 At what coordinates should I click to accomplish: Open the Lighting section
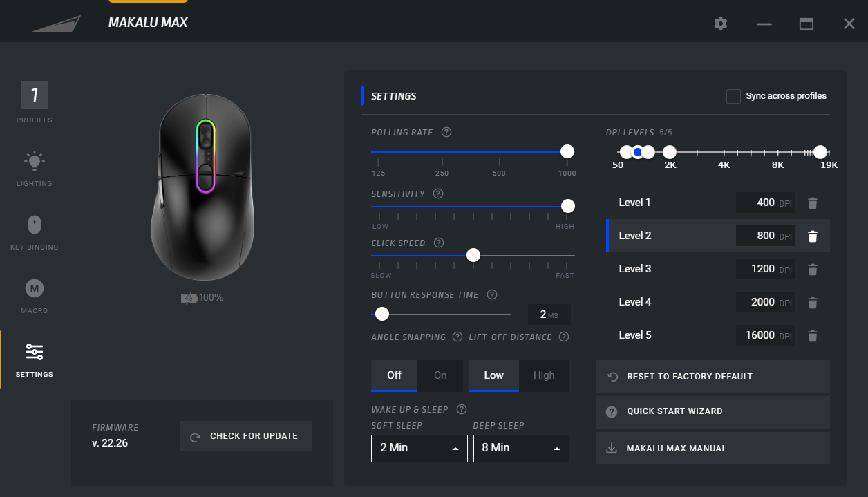click(x=35, y=169)
